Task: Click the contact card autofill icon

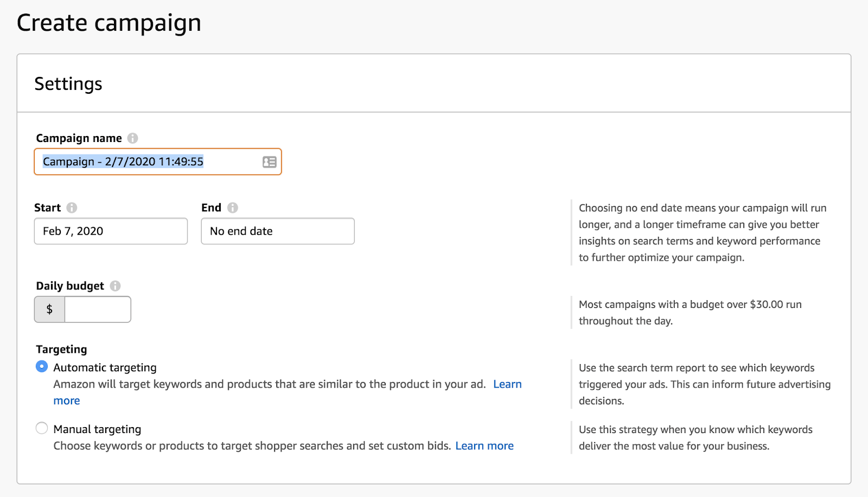Action: [x=270, y=162]
